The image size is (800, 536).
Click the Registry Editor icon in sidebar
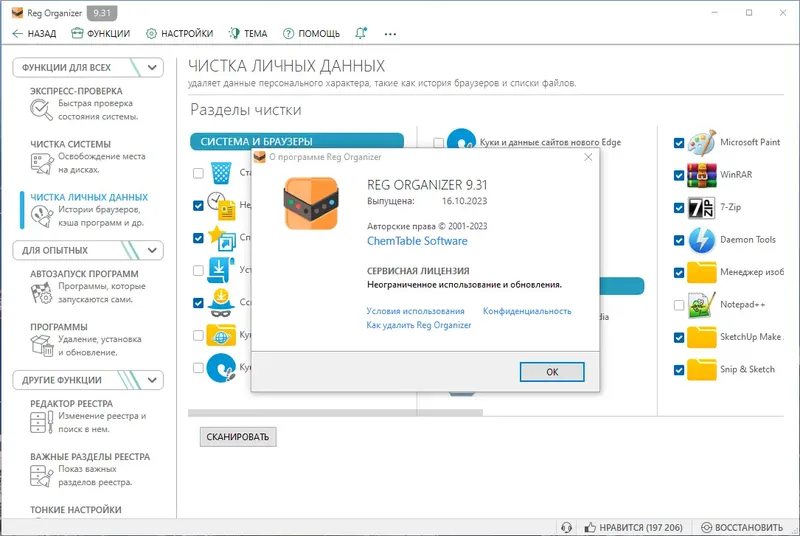41,422
